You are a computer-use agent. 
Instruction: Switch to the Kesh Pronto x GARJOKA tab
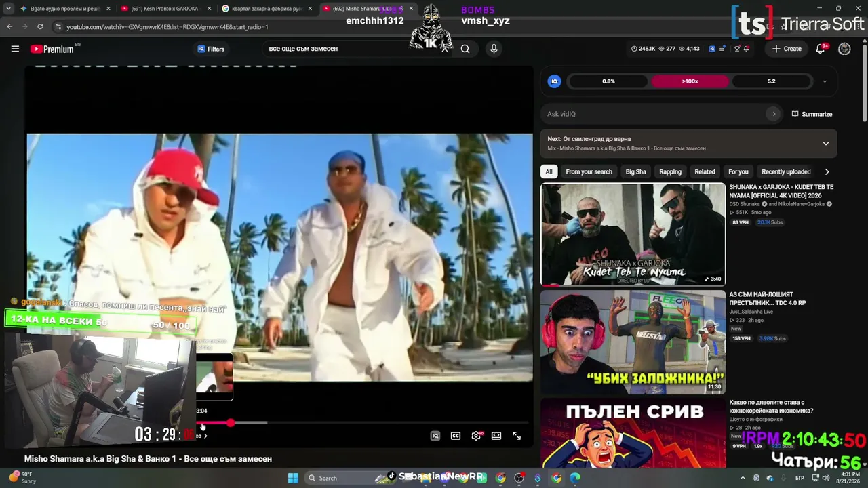[x=165, y=9]
